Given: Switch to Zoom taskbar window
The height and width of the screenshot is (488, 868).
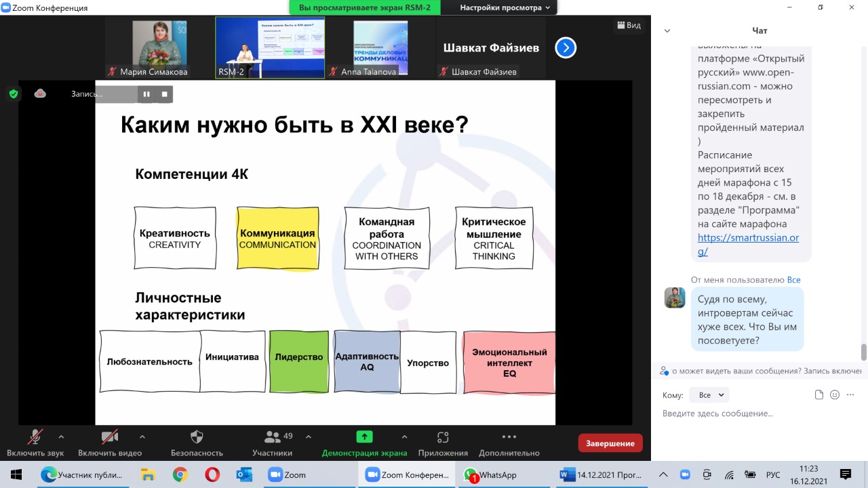Looking at the screenshot, I should click(309, 474).
